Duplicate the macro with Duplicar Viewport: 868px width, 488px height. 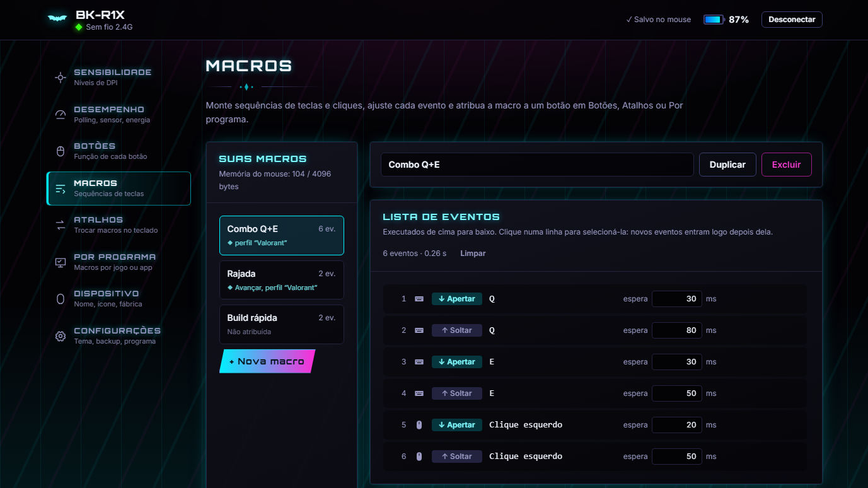727,165
